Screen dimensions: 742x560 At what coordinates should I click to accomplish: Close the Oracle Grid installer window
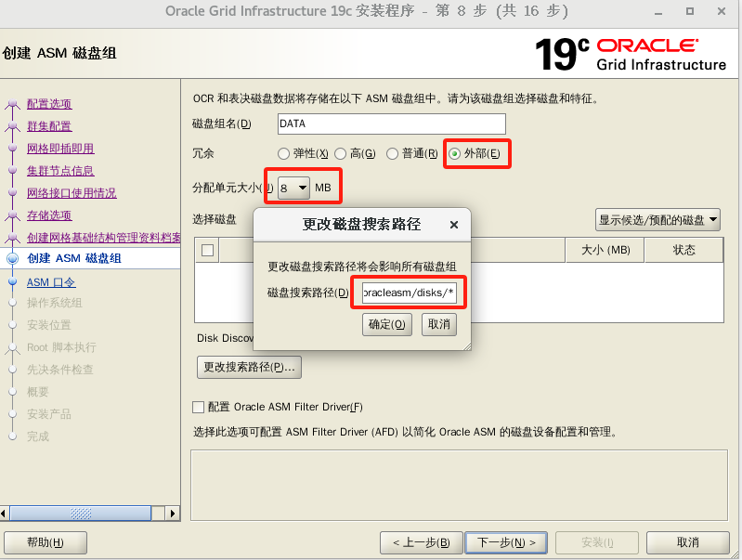[722, 11]
